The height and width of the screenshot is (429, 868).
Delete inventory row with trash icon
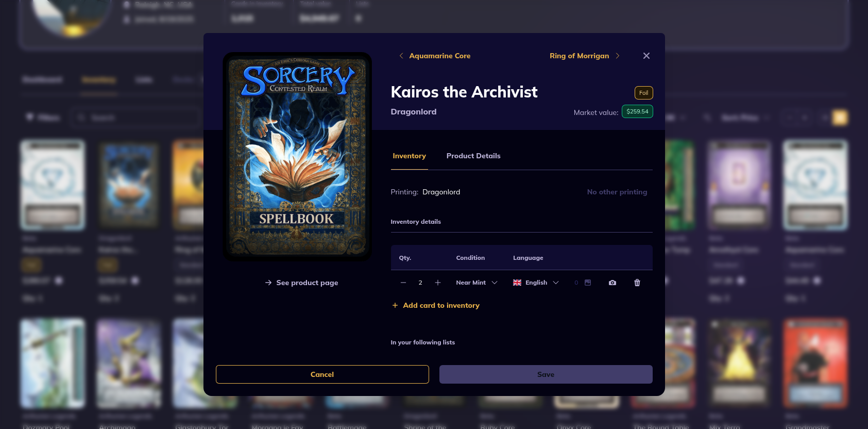tap(637, 283)
